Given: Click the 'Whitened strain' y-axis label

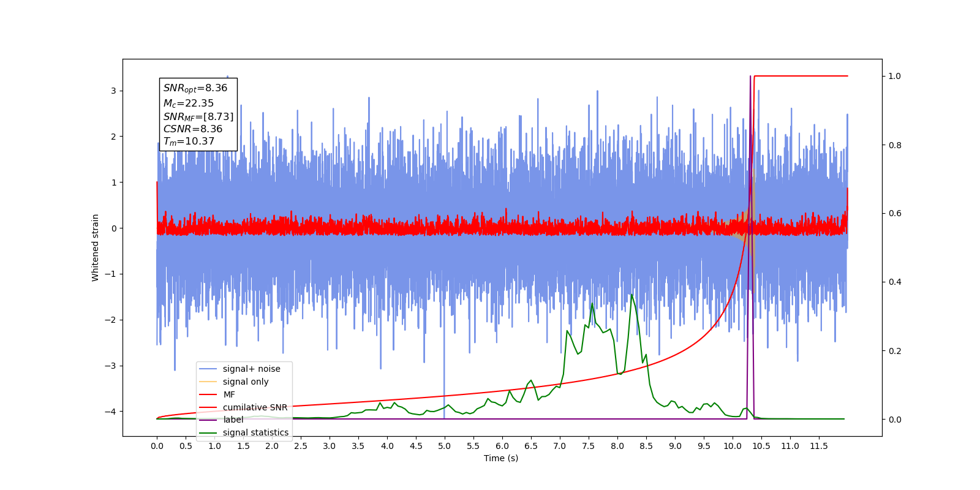Looking at the screenshot, I should (x=95, y=247).
